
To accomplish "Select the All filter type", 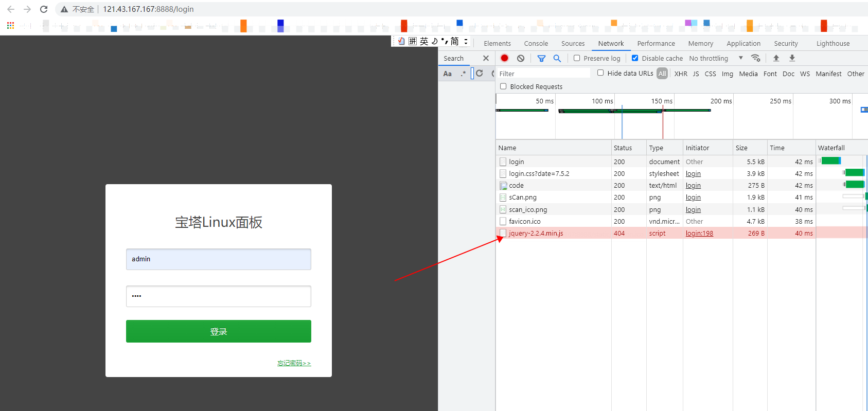I will (x=662, y=74).
